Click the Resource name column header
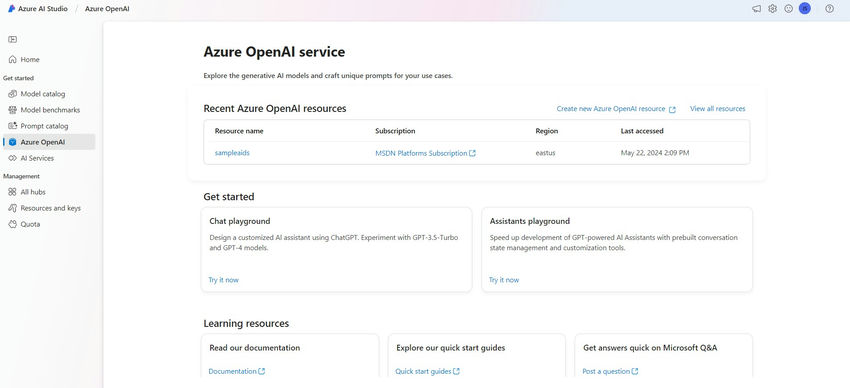Image resolution: width=850 pixels, height=388 pixels. click(x=239, y=131)
